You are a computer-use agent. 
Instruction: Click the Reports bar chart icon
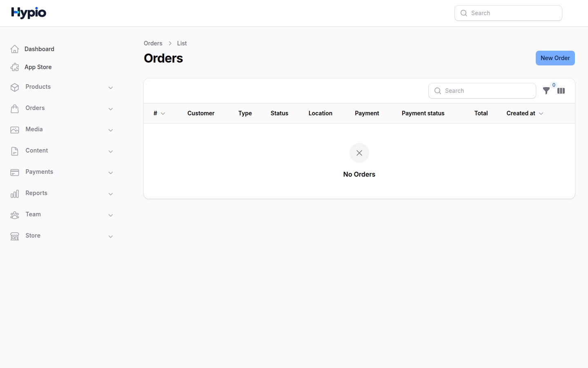15,194
